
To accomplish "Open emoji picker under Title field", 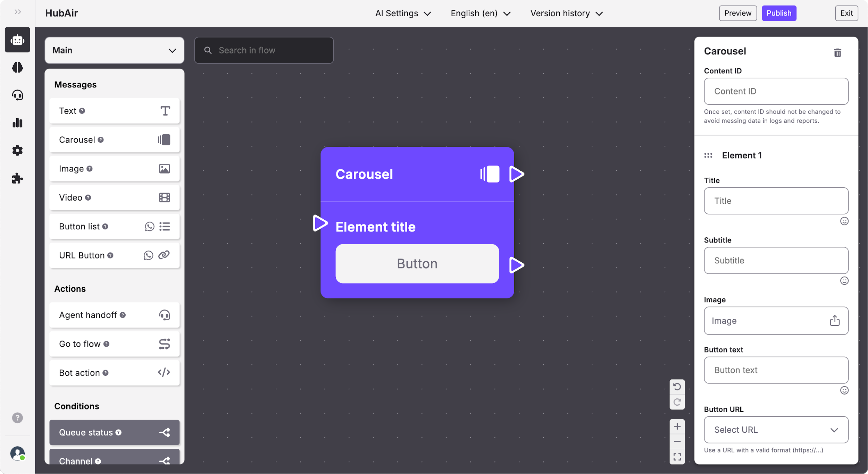I will click(x=844, y=221).
